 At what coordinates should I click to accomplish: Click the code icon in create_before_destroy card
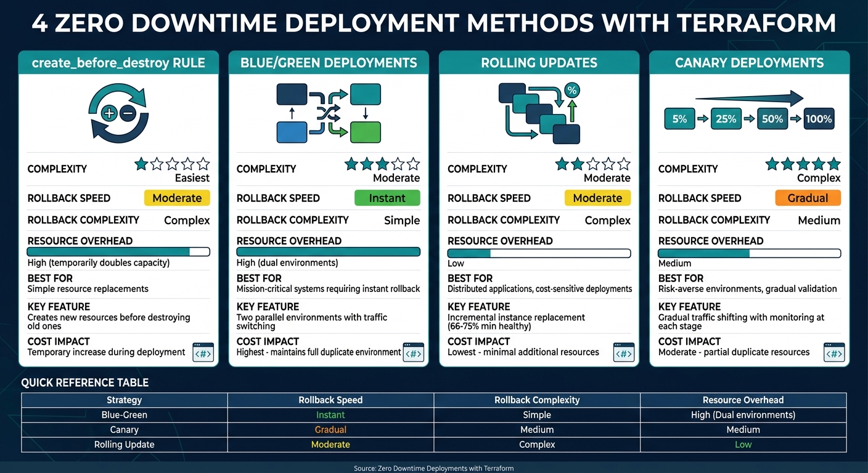(x=203, y=352)
